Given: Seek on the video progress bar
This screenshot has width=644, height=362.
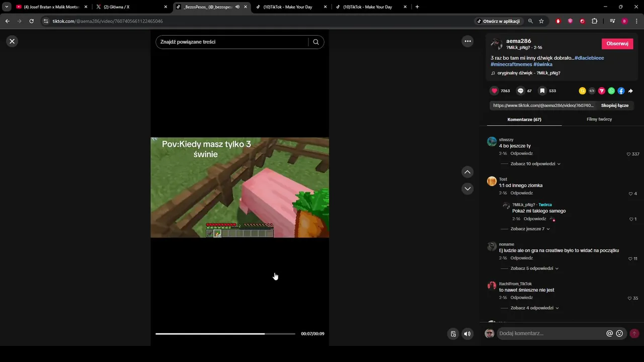Looking at the screenshot, I should pos(225,334).
